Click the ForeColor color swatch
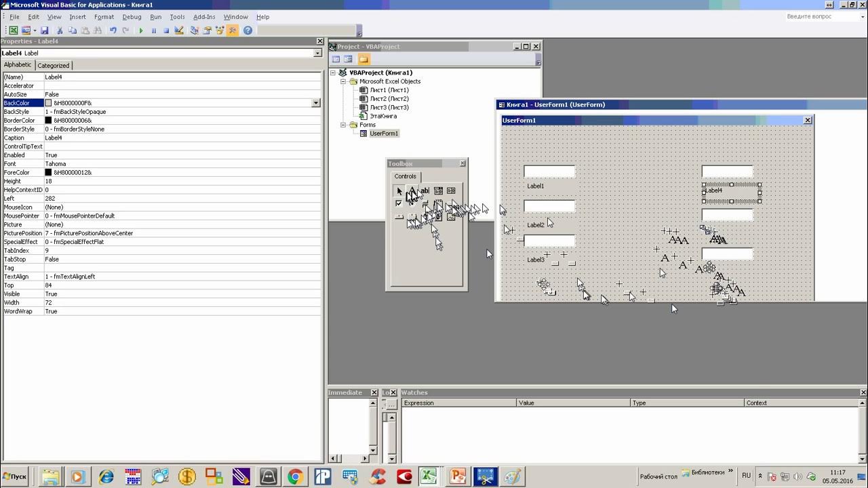The height and width of the screenshot is (488, 868). [x=48, y=172]
